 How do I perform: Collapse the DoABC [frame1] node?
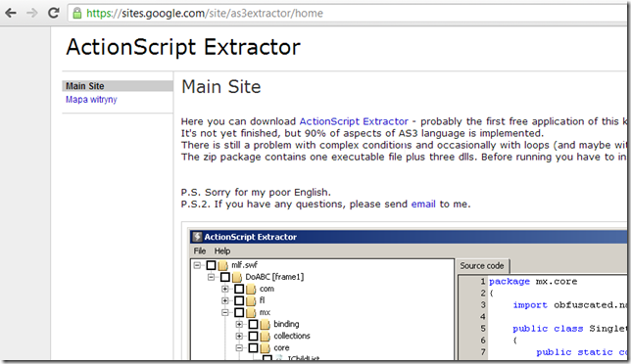(x=212, y=277)
